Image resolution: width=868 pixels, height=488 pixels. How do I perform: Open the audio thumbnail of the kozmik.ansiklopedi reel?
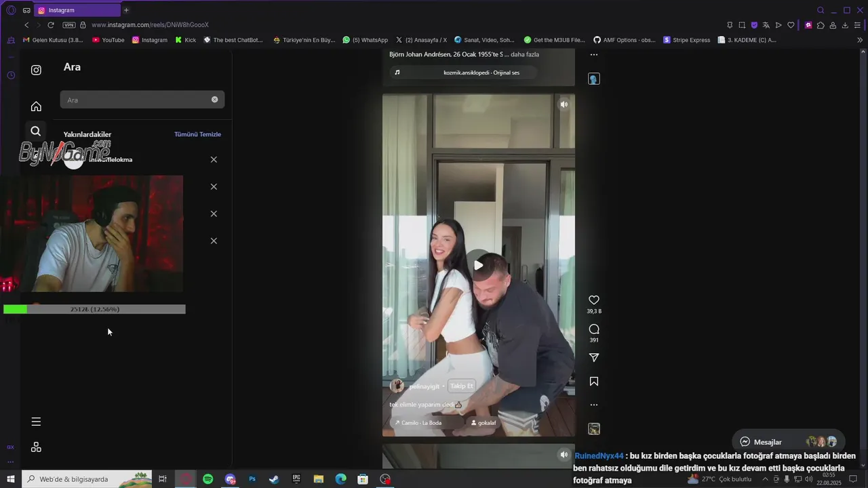(594, 79)
